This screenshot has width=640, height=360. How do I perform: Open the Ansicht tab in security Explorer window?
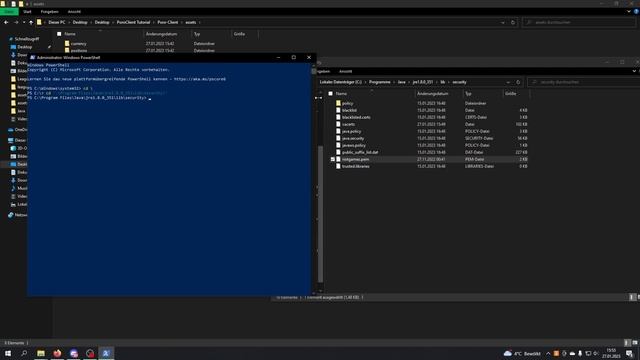[x=345, y=71]
